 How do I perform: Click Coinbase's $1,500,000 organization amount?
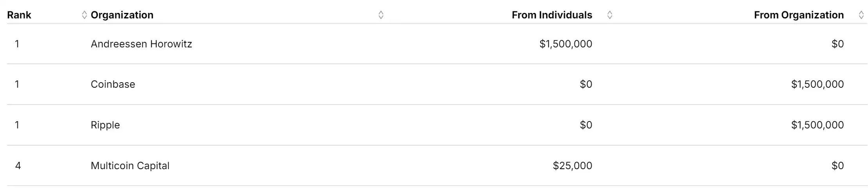pos(817,84)
